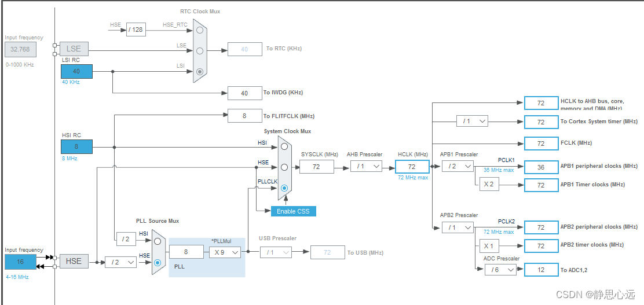Open the APB2 Prescaler /1 dropdown

(458, 227)
